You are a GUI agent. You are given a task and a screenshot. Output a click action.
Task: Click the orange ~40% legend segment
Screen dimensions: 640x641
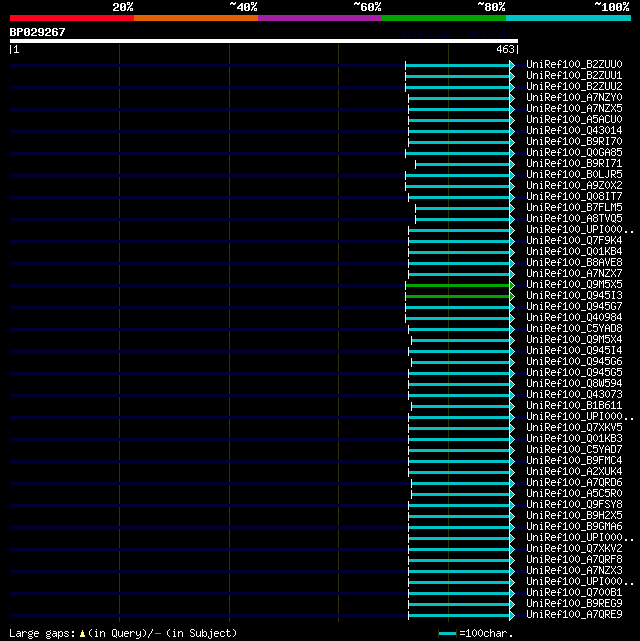[196, 18]
